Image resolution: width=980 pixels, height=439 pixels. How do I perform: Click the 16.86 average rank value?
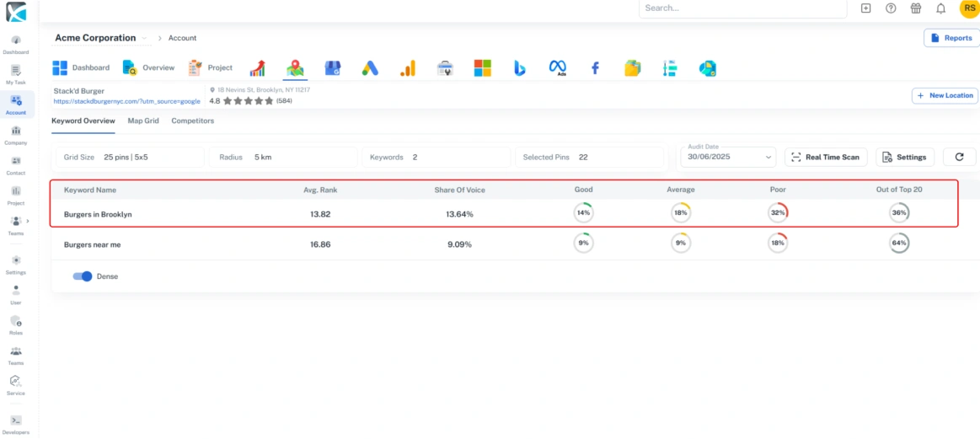click(x=320, y=244)
